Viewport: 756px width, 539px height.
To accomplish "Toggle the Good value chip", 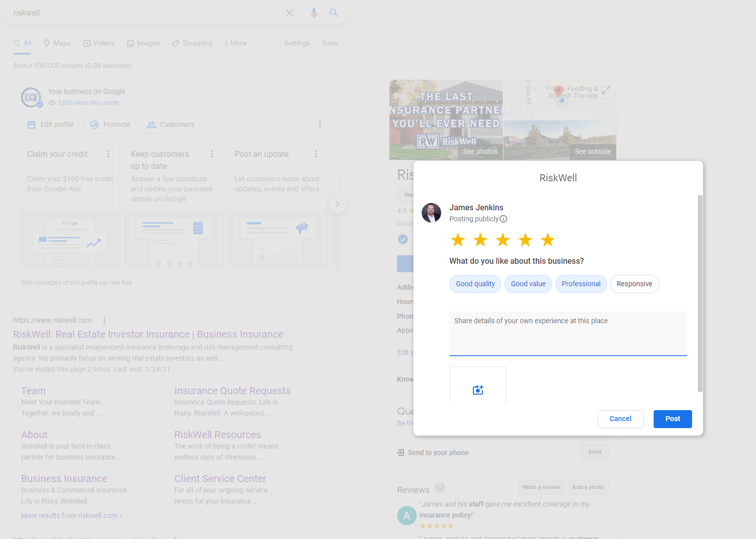I will tap(528, 284).
